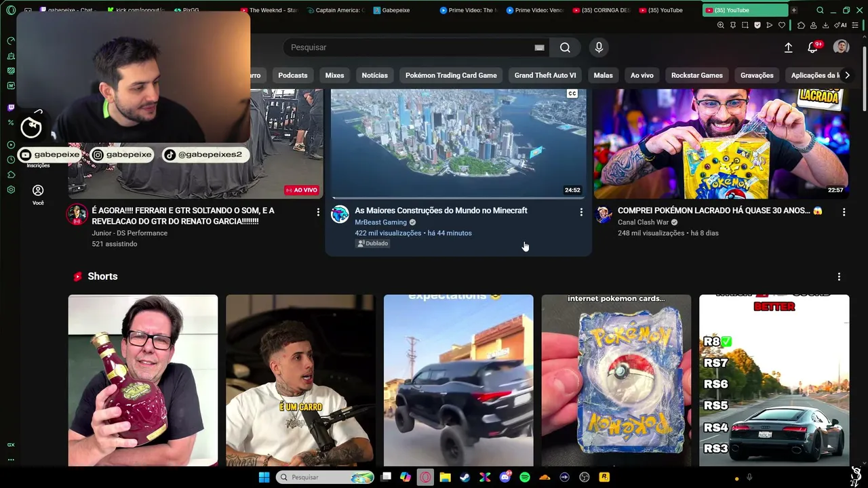
Task: Open the Canal Clash War channel avatar
Action: click(603, 214)
